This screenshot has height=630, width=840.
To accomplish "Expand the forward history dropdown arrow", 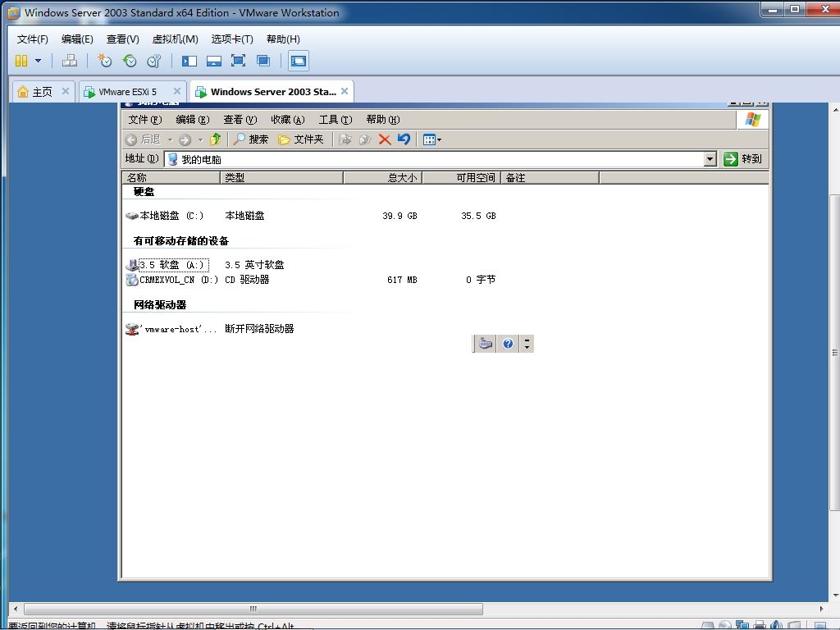I will 200,139.
